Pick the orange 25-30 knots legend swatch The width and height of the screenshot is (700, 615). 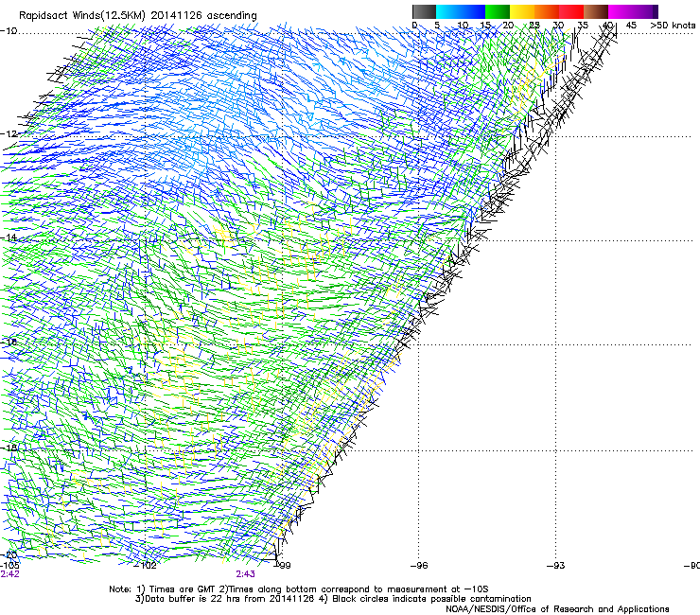pos(547,11)
